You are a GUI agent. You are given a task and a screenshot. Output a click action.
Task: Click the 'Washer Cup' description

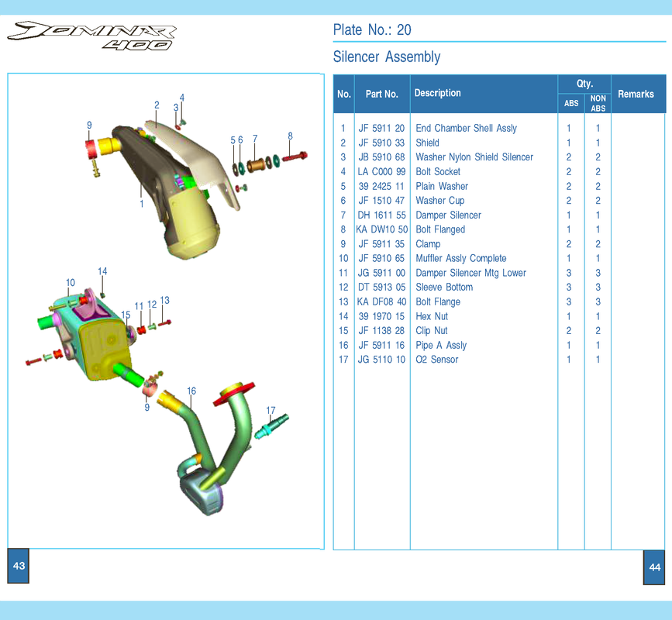coord(440,201)
